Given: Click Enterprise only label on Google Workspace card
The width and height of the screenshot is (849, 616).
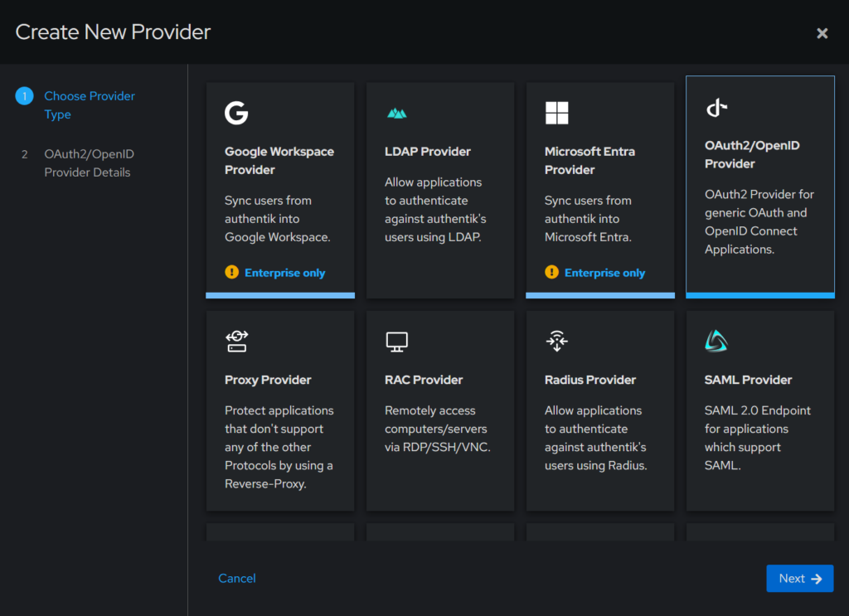Looking at the screenshot, I should [x=285, y=273].
